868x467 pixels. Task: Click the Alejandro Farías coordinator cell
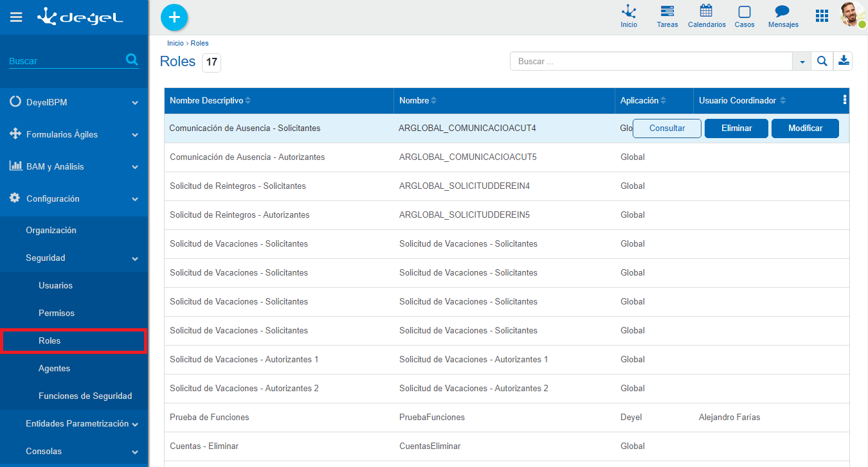pyautogui.click(x=729, y=418)
